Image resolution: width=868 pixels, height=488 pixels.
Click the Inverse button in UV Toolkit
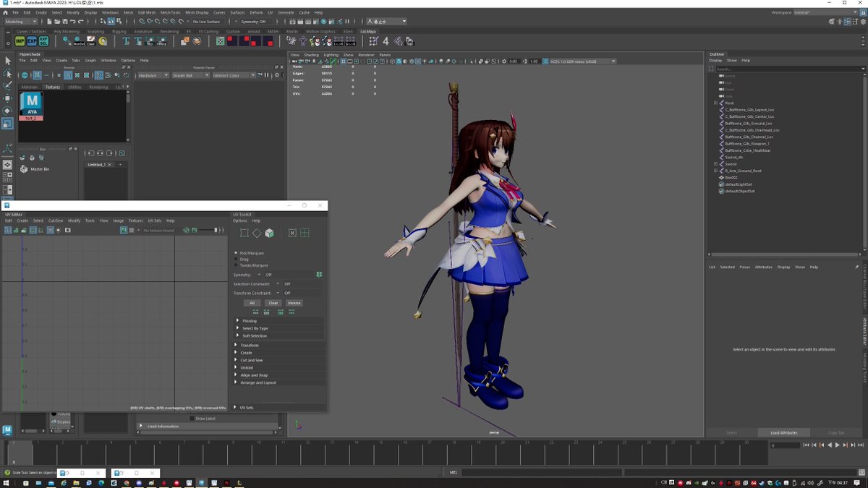point(294,303)
